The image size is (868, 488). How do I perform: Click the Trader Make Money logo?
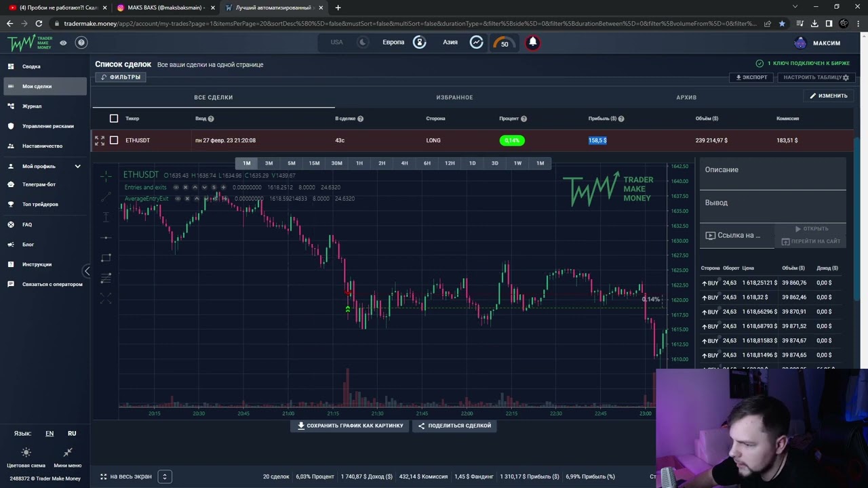click(x=30, y=43)
